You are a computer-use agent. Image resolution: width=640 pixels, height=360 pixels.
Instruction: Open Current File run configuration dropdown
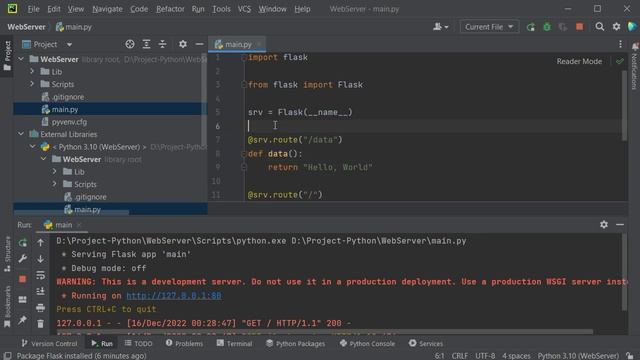click(x=489, y=27)
